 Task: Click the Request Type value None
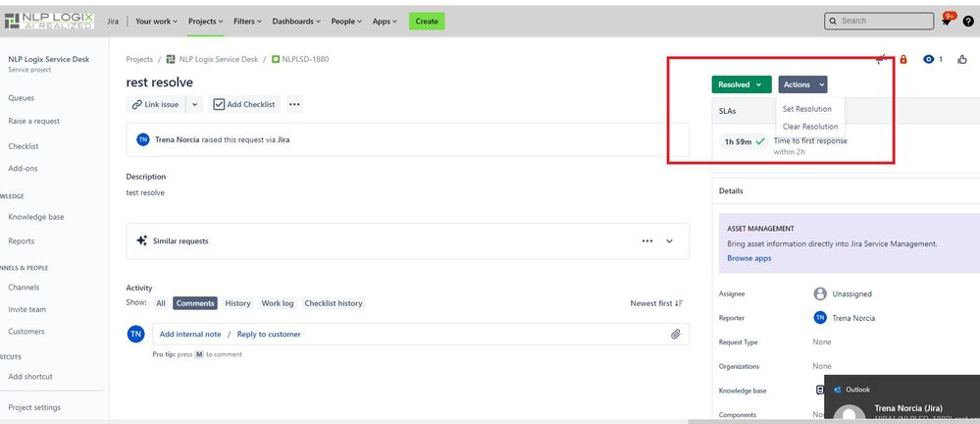(x=822, y=343)
